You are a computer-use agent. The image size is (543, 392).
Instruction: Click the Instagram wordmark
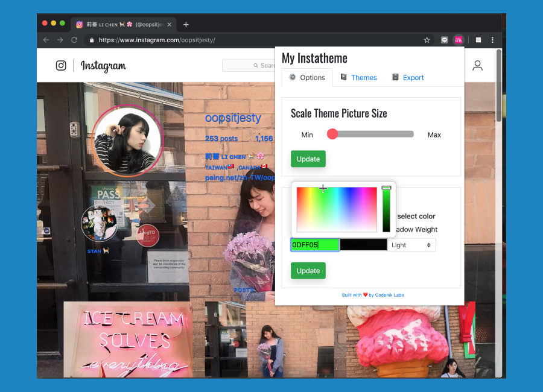point(103,66)
